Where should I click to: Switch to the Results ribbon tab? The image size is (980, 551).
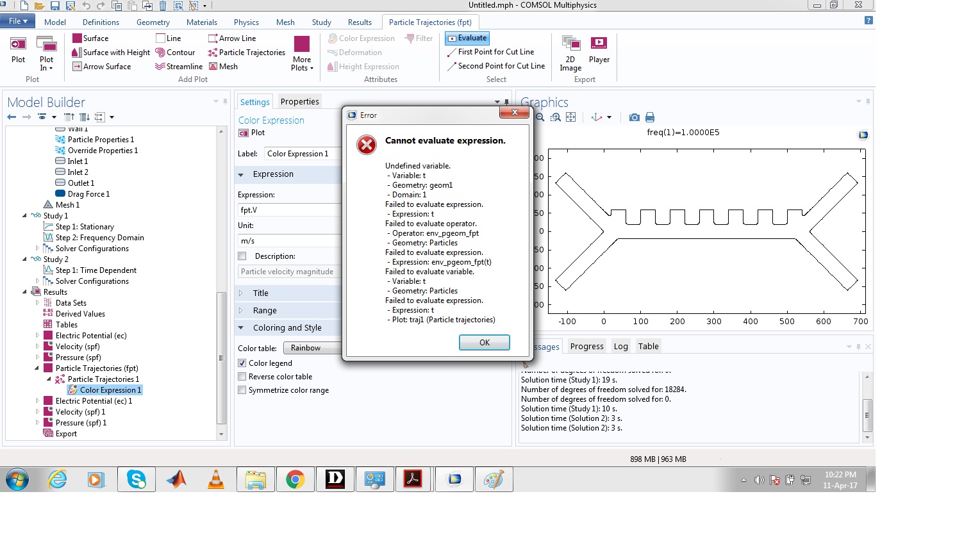click(x=360, y=22)
